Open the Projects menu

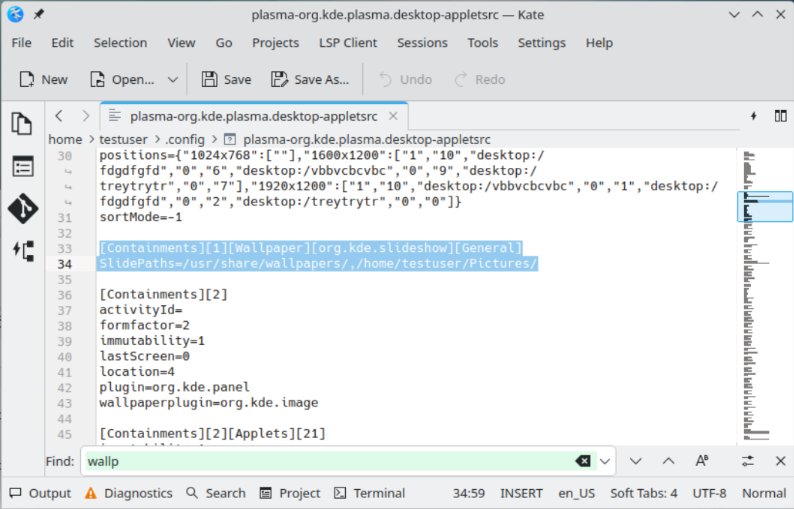(275, 43)
